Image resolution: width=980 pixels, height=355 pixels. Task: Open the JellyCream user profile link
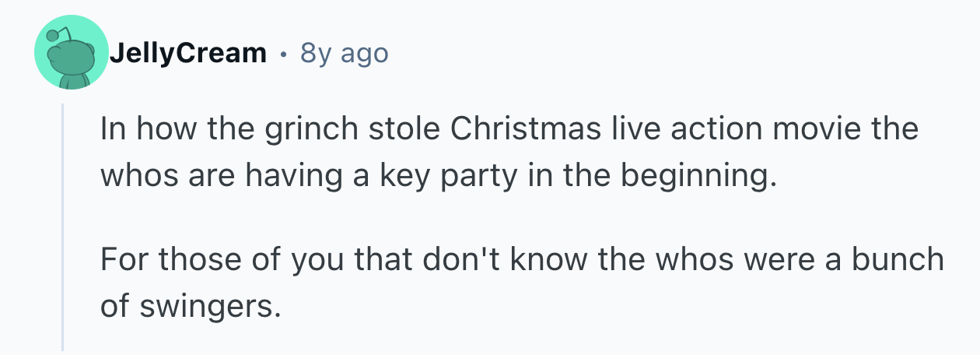tap(187, 53)
